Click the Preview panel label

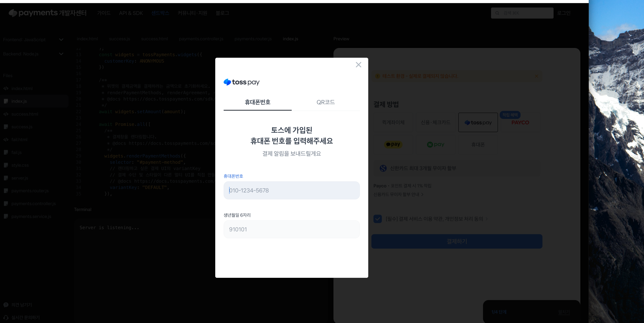[x=341, y=39]
